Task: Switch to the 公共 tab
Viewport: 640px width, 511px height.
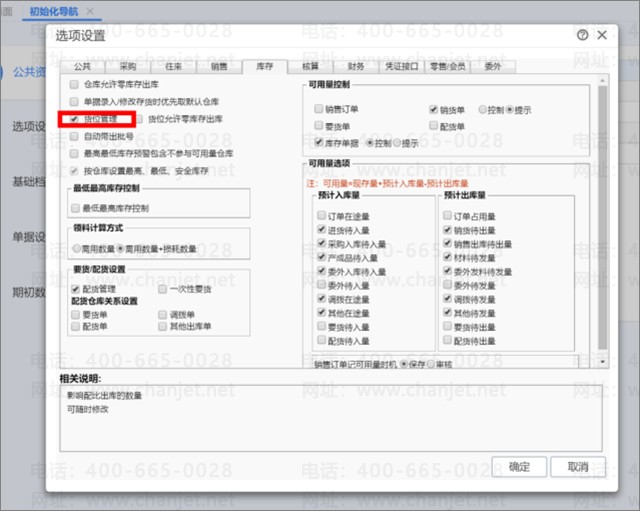Action: tap(81, 67)
